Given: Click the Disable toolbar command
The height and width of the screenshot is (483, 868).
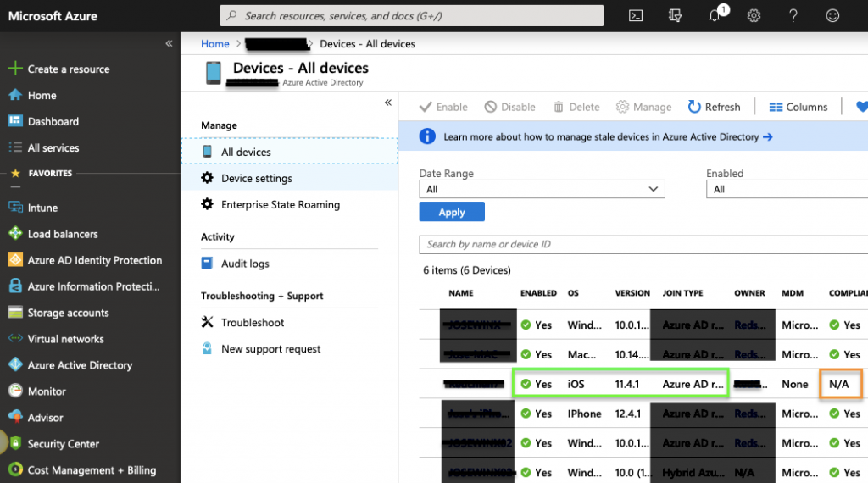Looking at the screenshot, I should click(x=509, y=107).
